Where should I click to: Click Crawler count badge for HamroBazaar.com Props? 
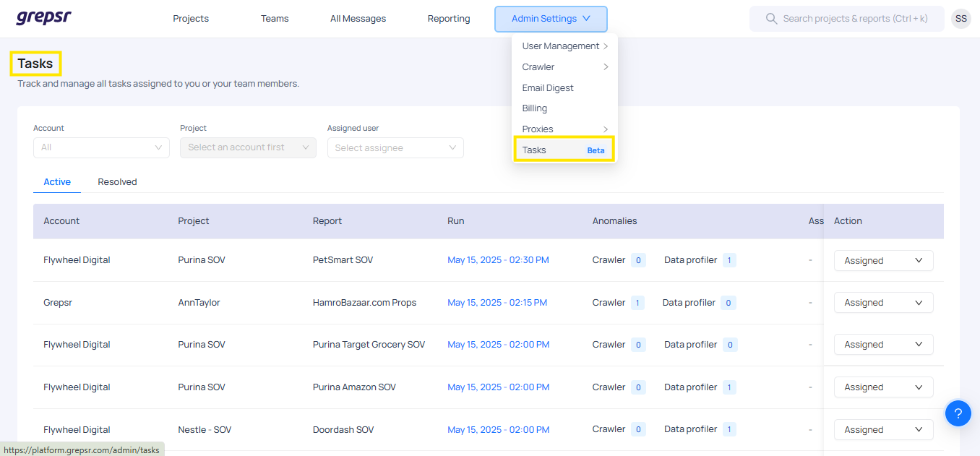click(x=637, y=303)
